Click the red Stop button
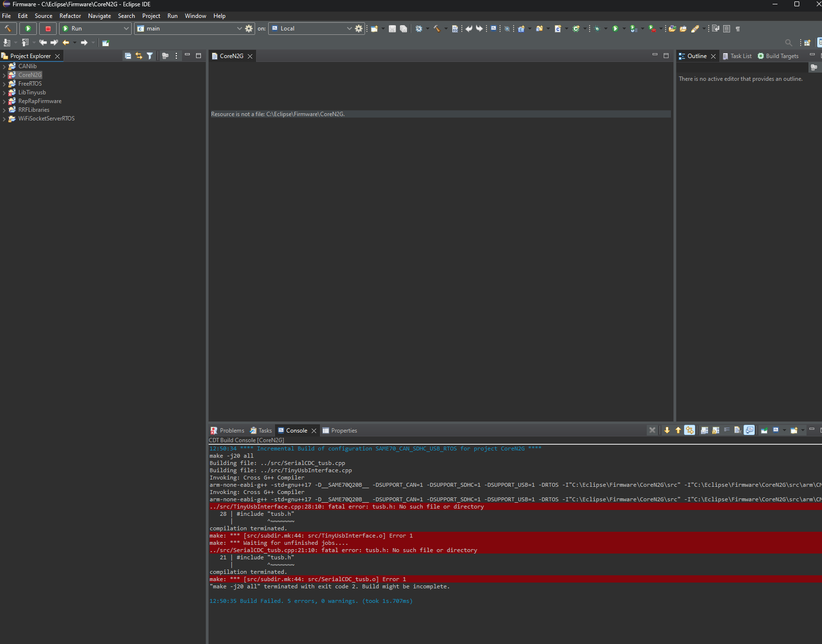The image size is (822, 644). point(48,29)
